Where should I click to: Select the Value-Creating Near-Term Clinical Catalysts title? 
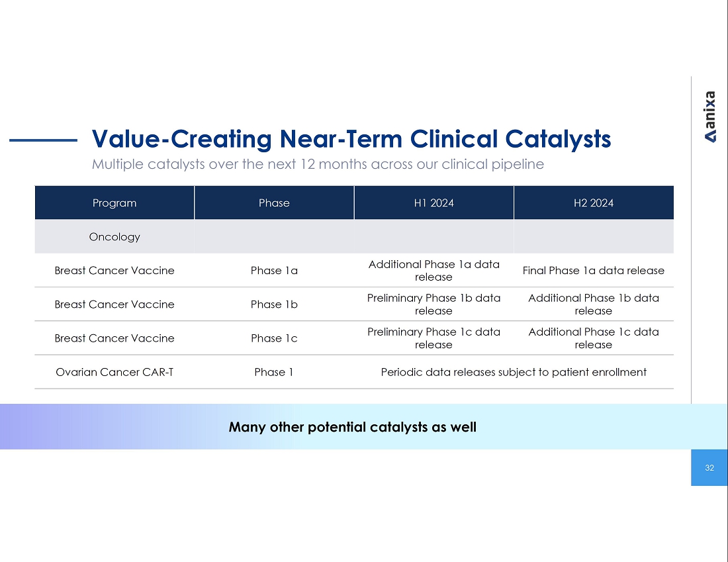point(351,139)
